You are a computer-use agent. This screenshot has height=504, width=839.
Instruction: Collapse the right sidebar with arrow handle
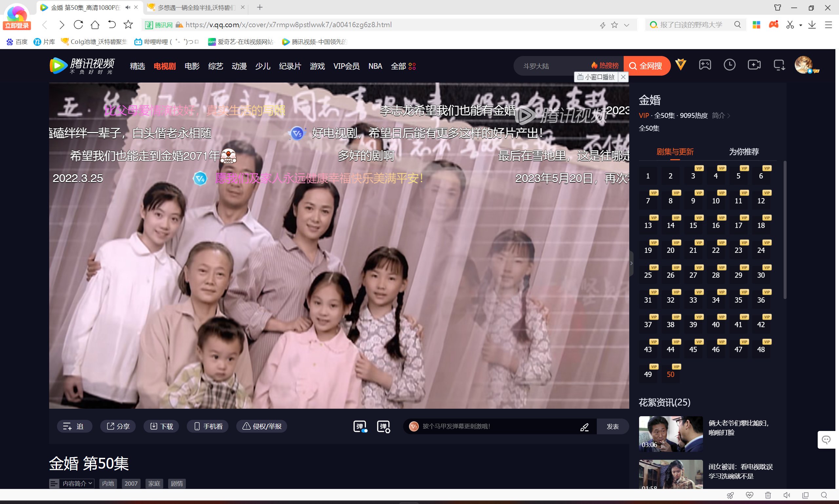tap(631, 263)
